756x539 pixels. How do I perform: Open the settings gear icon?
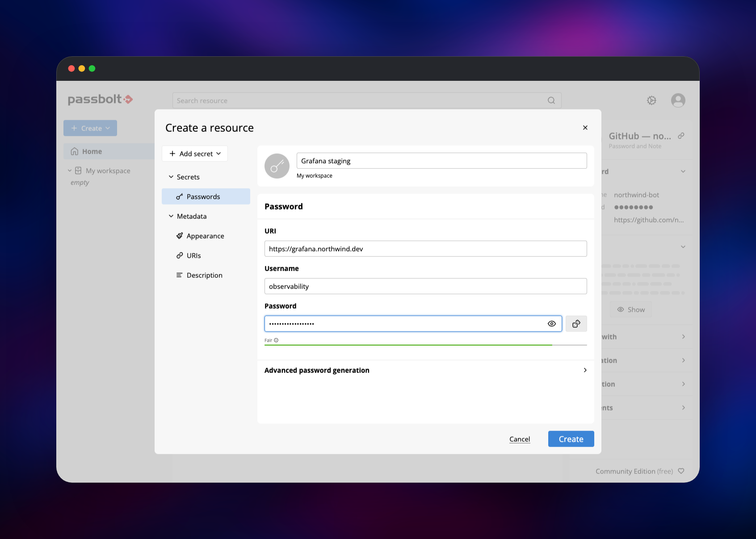click(x=651, y=100)
